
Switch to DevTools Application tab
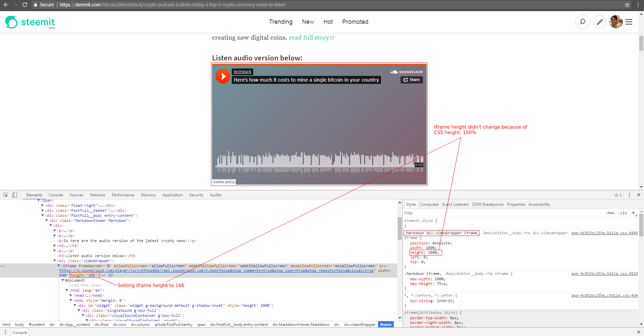[x=173, y=195]
